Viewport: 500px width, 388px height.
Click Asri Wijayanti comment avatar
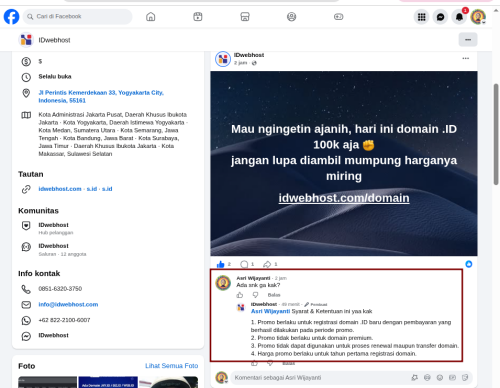click(x=223, y=283)
